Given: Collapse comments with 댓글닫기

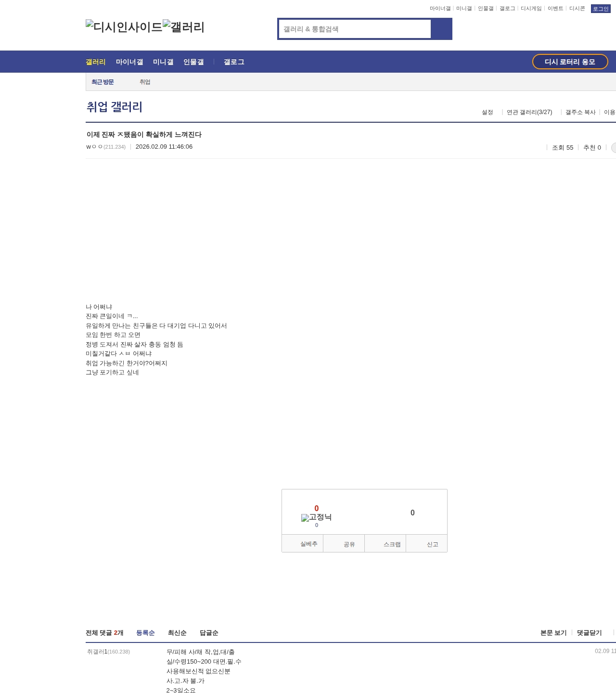Looking at the screenshot, I should pos(590,633).
